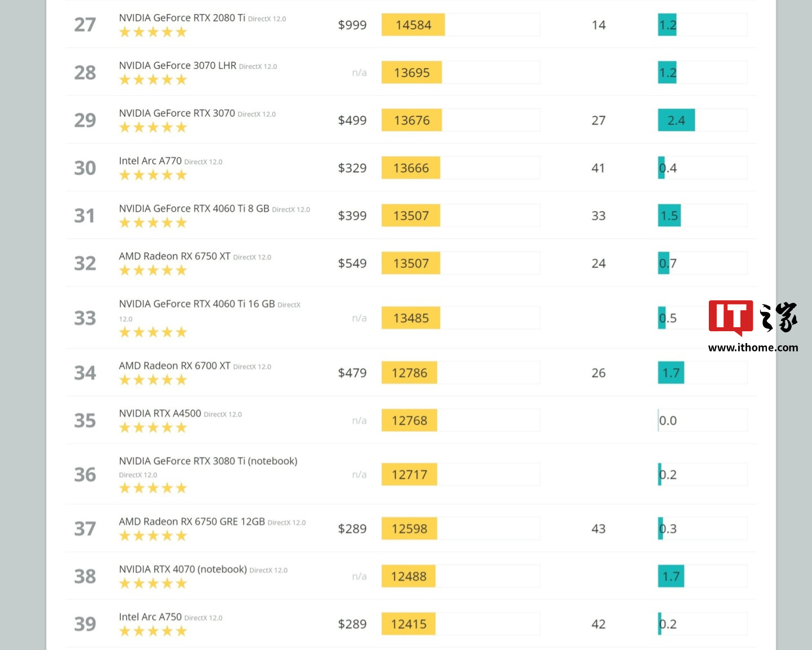Click the stars under Intel Arc A750

tap(153, 631)
